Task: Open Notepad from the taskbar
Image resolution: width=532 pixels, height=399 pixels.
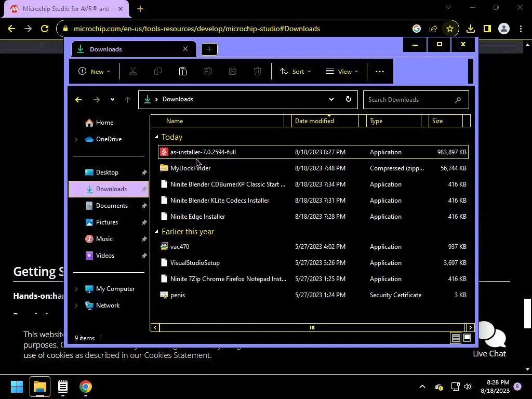Action: point(63,387)
